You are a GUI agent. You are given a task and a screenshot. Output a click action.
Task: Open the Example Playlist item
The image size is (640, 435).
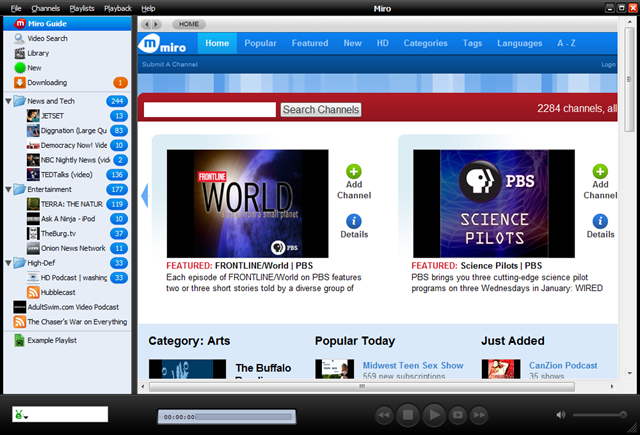pos(67,340)
